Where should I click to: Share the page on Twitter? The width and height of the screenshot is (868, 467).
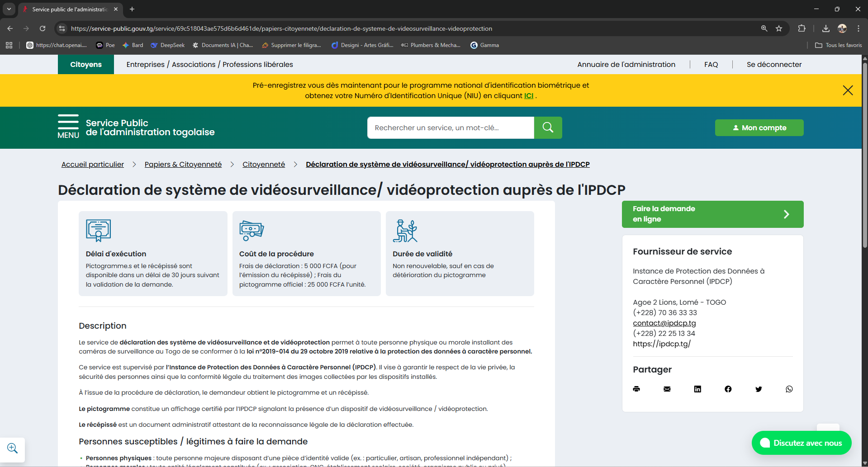[759, 389]
